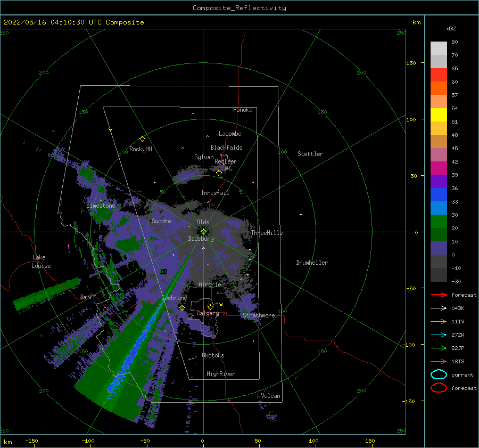The image size is (479, 448).
Task: Click the 27ZW legend label
Action: coord(458,335)
